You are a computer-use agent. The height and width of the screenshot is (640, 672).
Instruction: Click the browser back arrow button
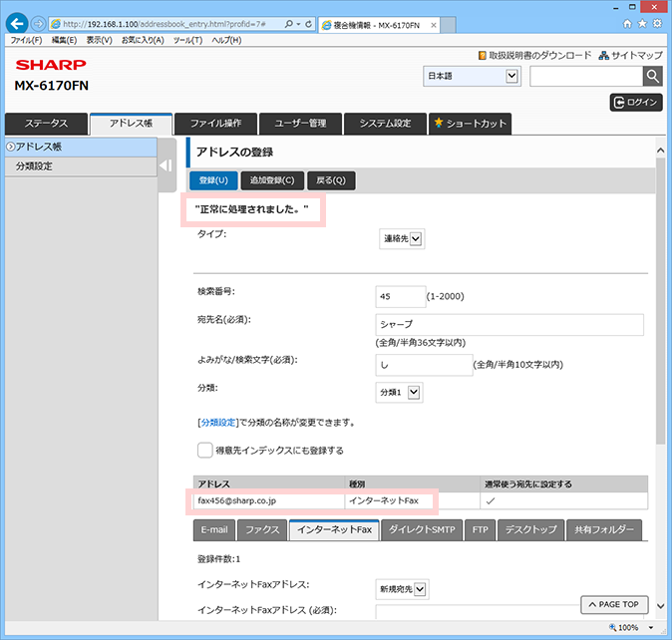17,24
